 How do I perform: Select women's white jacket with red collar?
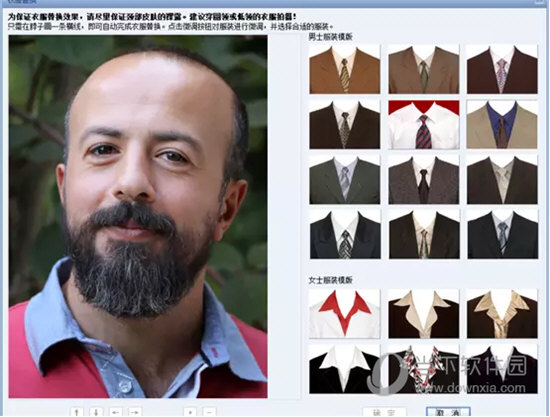pyautogui.click(x=344, y=314)
